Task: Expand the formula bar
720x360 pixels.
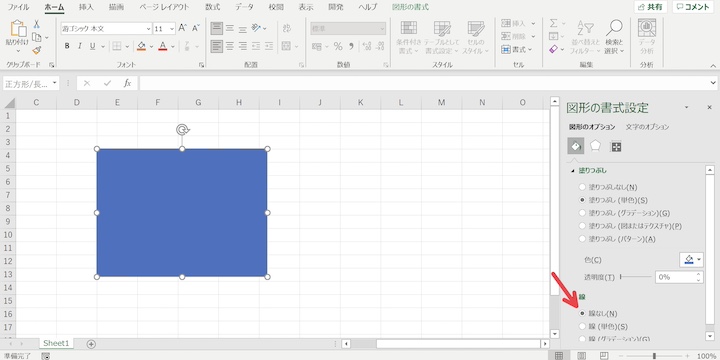Action: 713,83
